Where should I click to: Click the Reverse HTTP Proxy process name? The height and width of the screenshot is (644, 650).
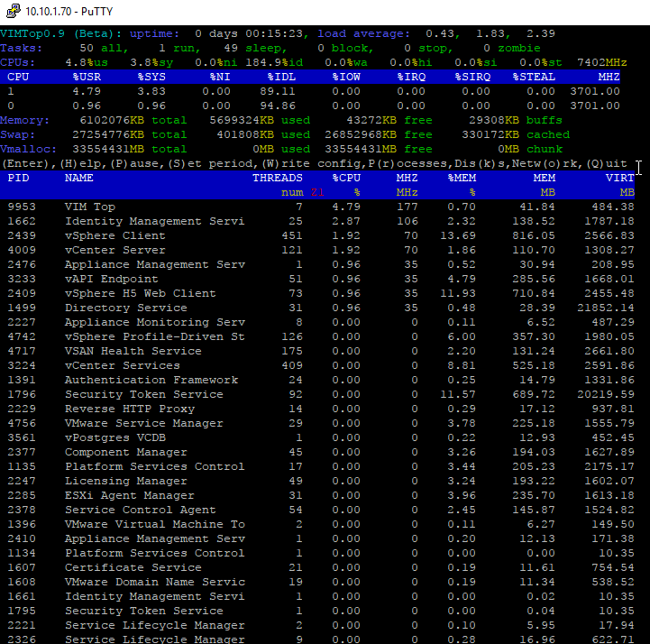coord(130,409)
